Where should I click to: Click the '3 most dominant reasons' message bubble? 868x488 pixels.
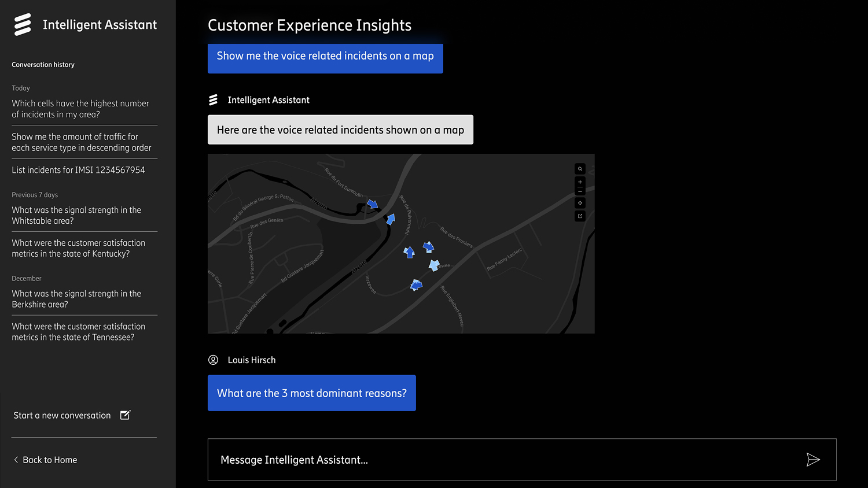click(311, 393)
